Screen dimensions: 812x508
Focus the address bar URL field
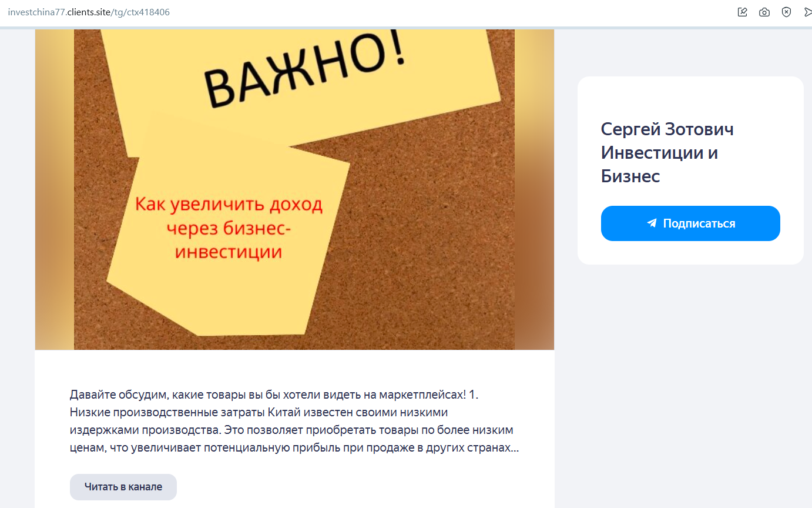tap(364, 12)
